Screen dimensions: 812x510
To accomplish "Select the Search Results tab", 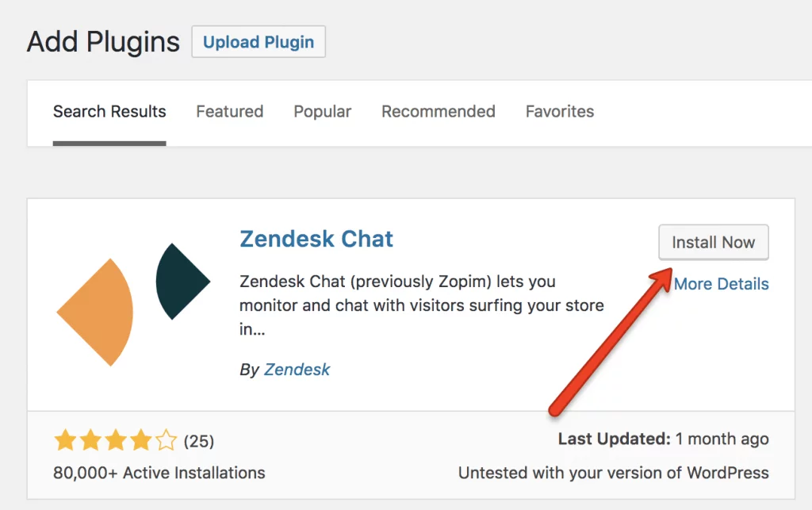I will tap(109, 112).
